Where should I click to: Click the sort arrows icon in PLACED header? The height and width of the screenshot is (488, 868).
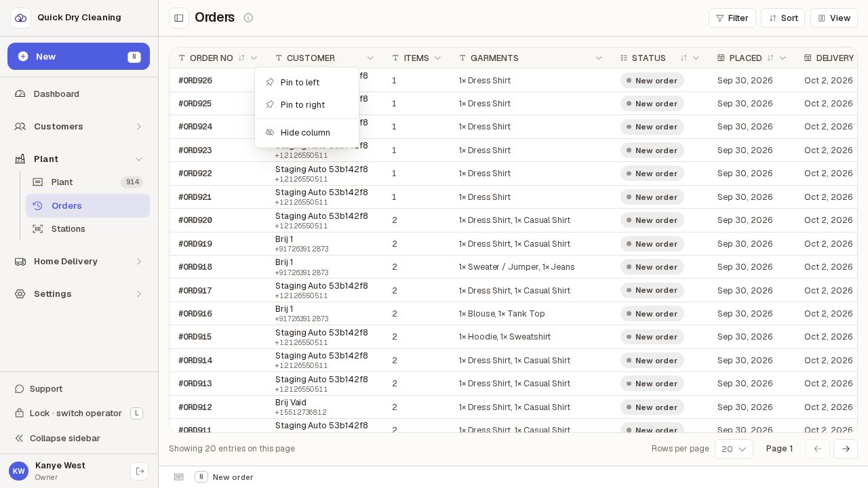coord(770,58)
